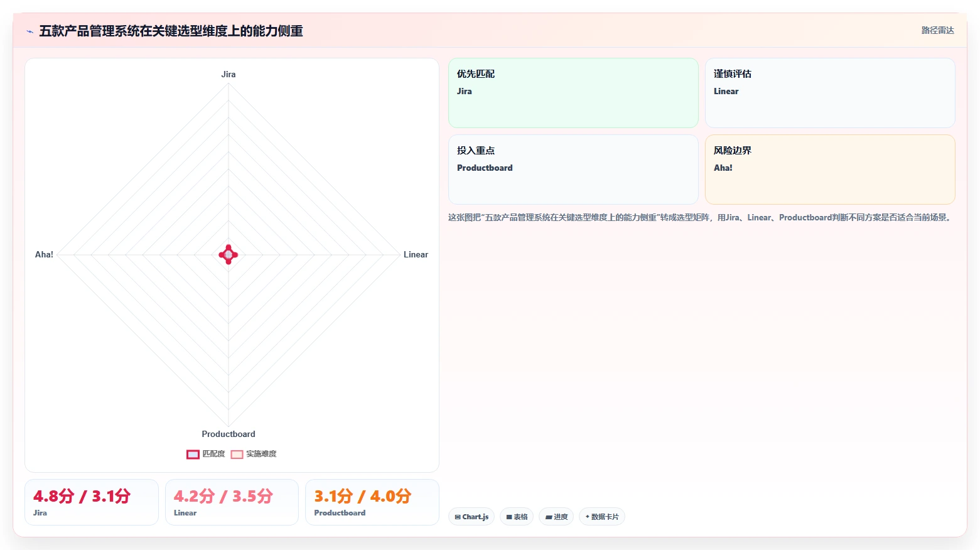This screenshot has height=550, width=980.
Task: Click the Aha! axis label on radar
Action: coord(44,254)
